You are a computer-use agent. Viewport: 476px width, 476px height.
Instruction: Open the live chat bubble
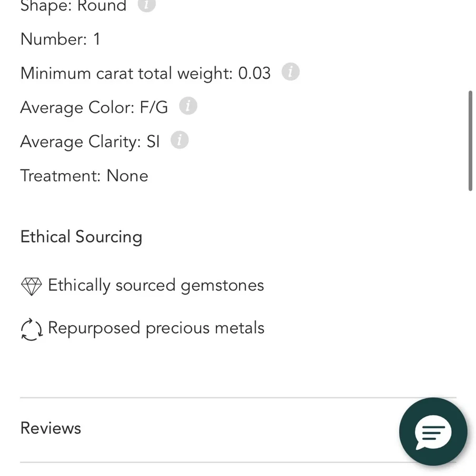[433, 432]
